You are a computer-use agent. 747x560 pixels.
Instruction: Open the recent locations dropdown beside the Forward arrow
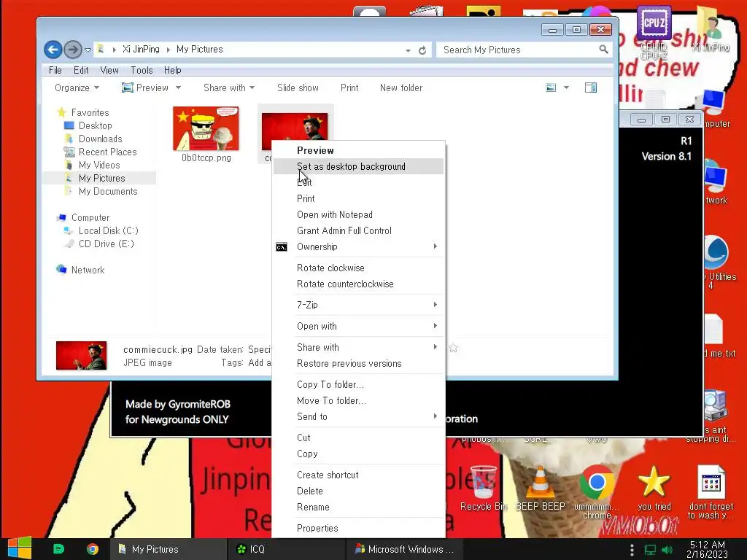[x=88, y=50]
